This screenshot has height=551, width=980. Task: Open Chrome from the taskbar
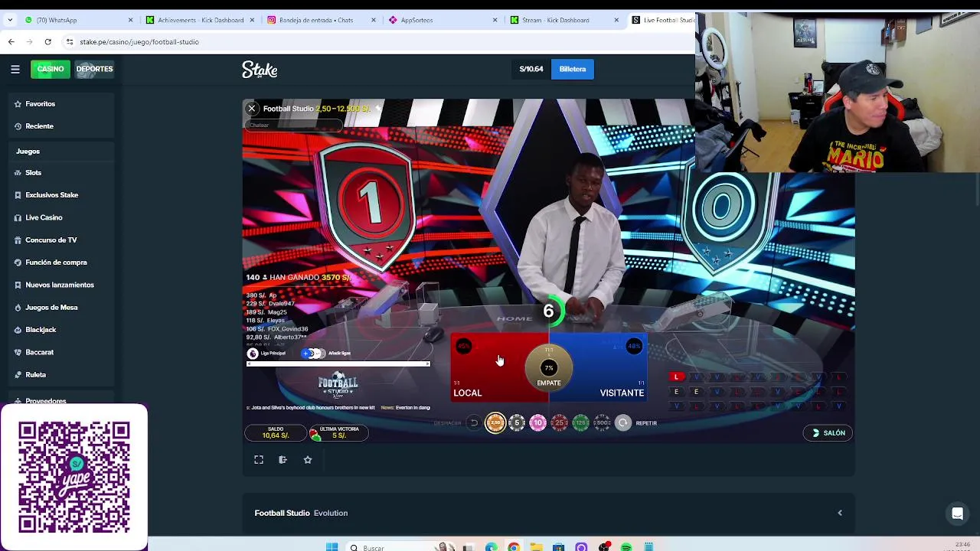tap(513, 547)
